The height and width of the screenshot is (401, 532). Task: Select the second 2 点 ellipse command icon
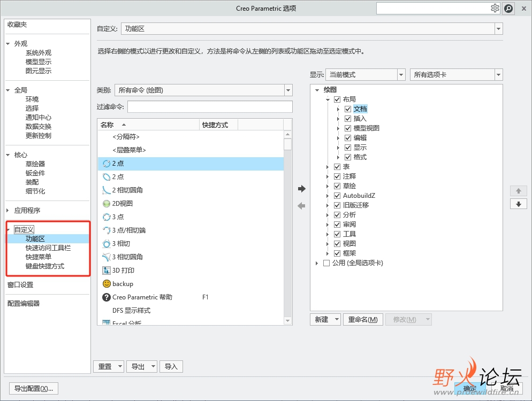pos(107,177)
